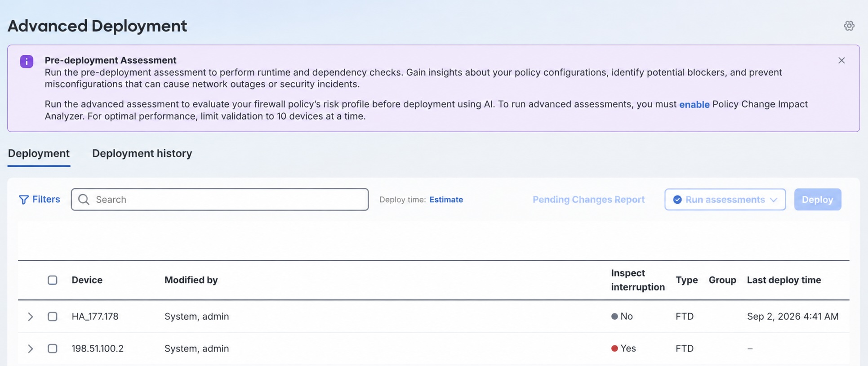Open the Run assessments dropdown
The width and height of the screenshot is (868, 366).
pyautogui.click(x=725, y=199)
